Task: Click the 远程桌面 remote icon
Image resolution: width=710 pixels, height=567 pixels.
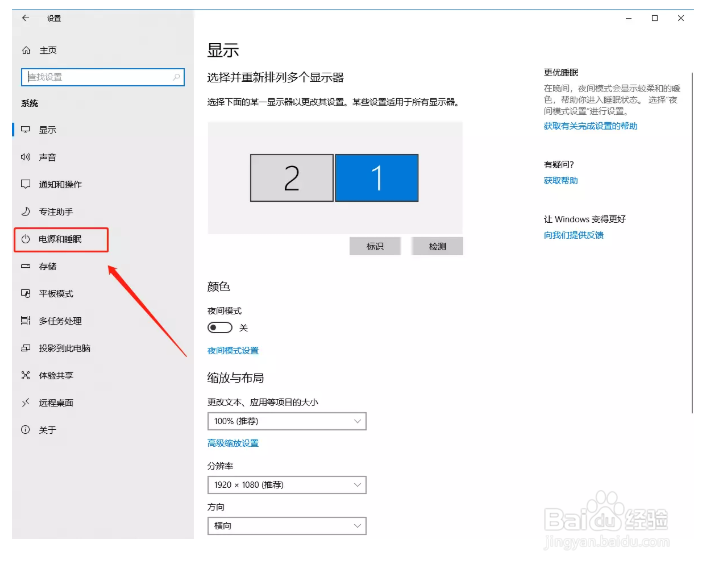Action: pyautogui.click(x=26, y=402)
